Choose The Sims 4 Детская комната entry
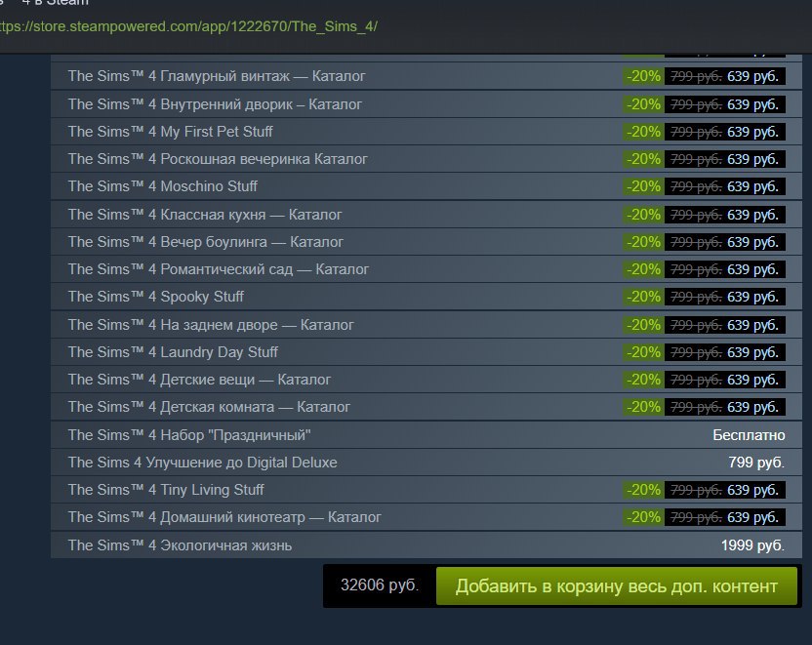The image size is (812, 645). pos(426,407)
